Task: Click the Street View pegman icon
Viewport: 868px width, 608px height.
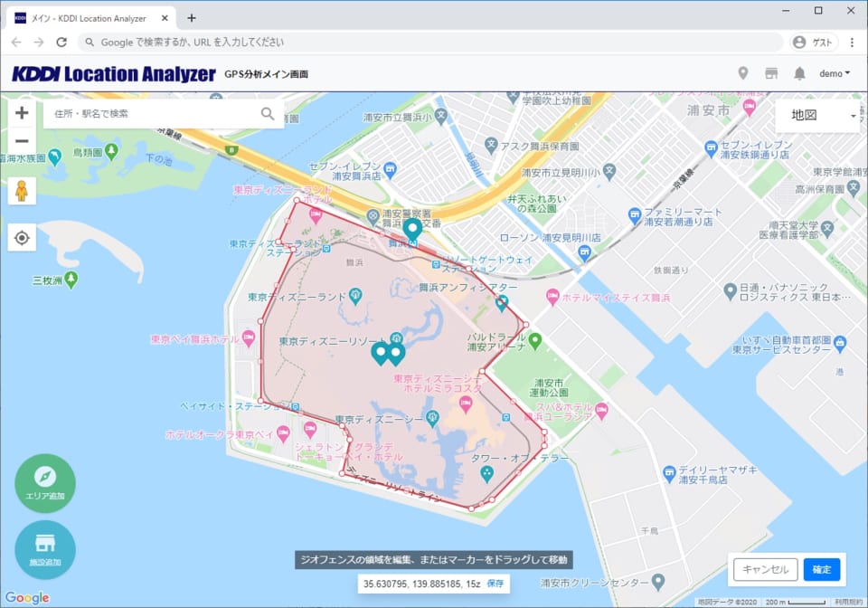Action: coord(22,191)
